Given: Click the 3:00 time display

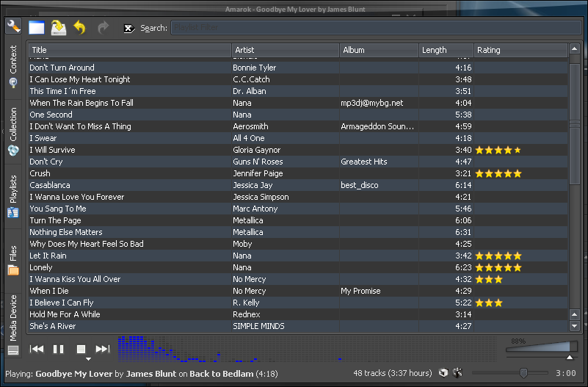Looking at the screenshot, I should click(565, 373).
